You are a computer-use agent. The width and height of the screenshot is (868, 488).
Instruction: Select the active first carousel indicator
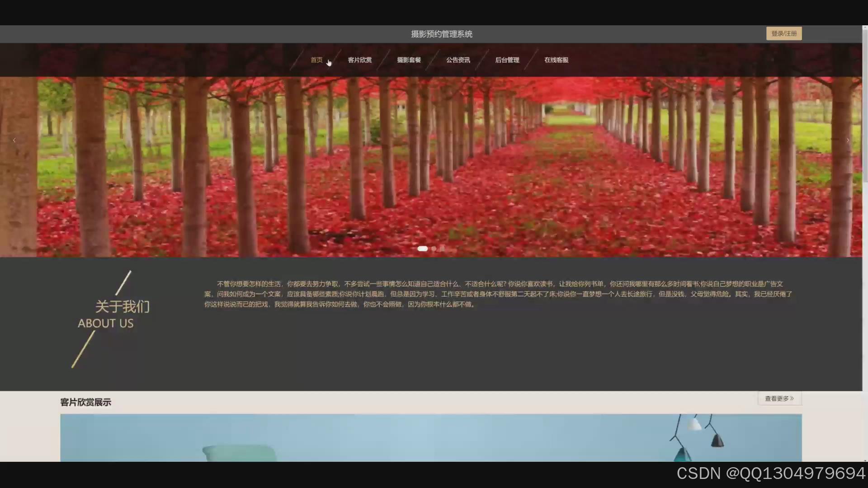(422, 249)
